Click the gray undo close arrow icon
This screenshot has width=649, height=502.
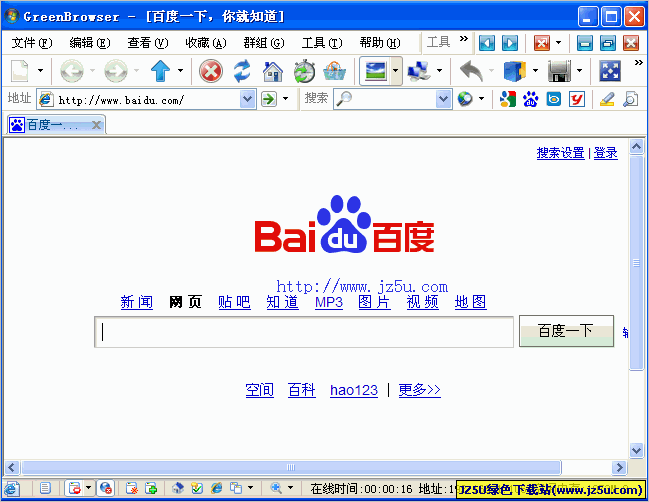tap(471, 71)
